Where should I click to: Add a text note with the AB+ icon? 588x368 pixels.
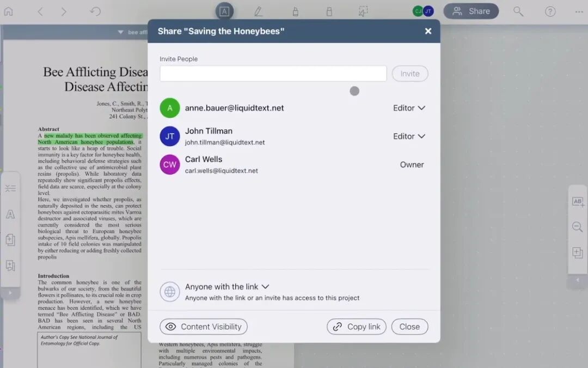click(x=578, y=202)
